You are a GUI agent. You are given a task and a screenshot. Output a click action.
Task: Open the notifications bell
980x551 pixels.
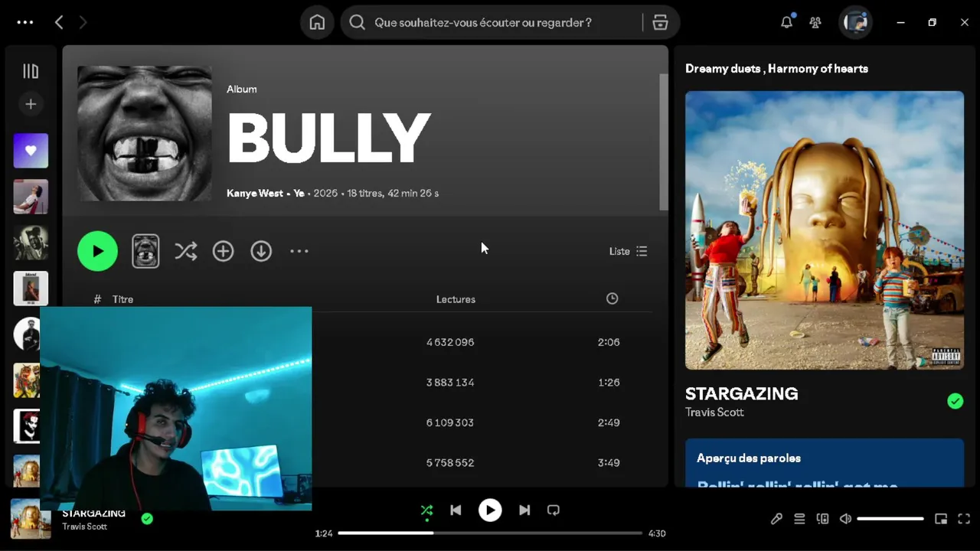(x=786, y=22)
